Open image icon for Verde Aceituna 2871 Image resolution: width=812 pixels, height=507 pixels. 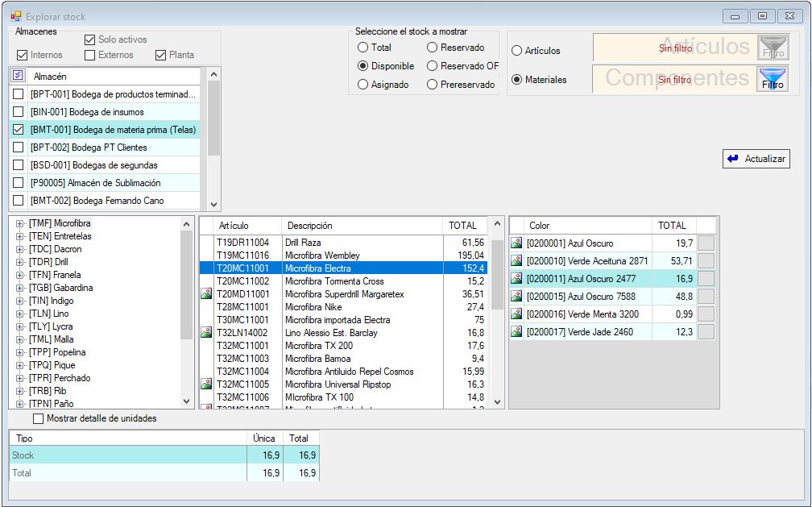point(517,261)
